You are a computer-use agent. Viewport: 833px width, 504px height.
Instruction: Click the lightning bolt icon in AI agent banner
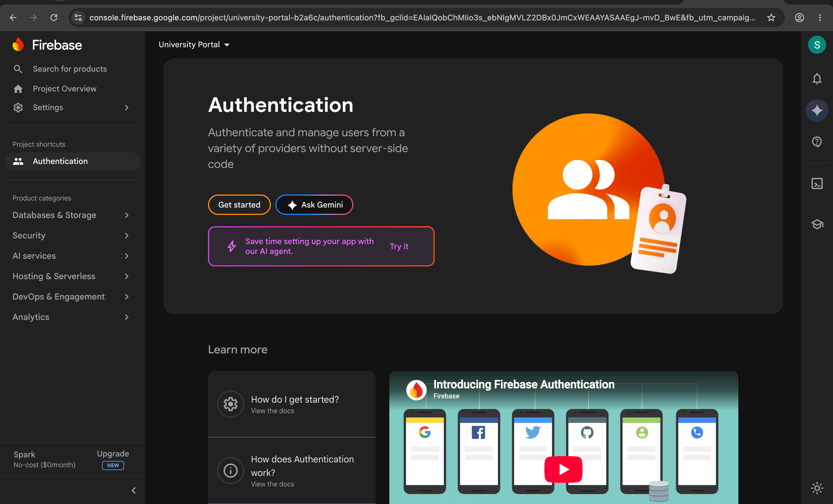click(x=231, y=246)
